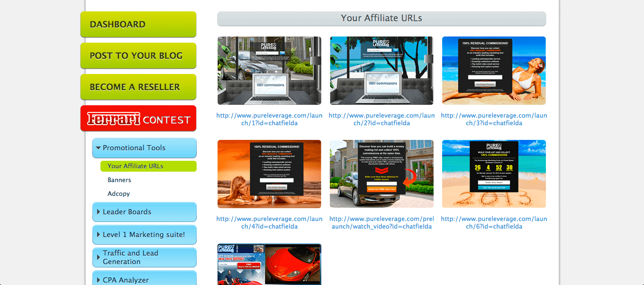644x285 pixels.
Task: Open the launch/3 affiliate link
Action: (x=494, y=119)
